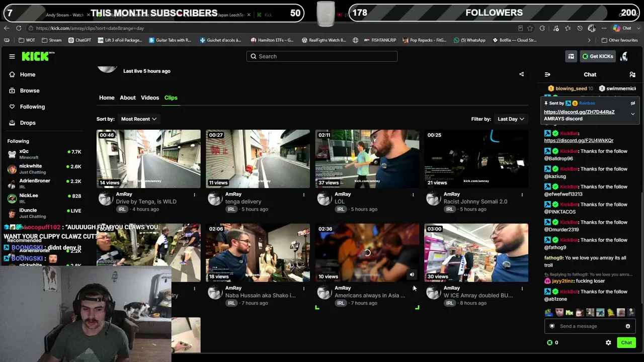Open the Kick hamburger sidebar menu

(x=12, y=56)
